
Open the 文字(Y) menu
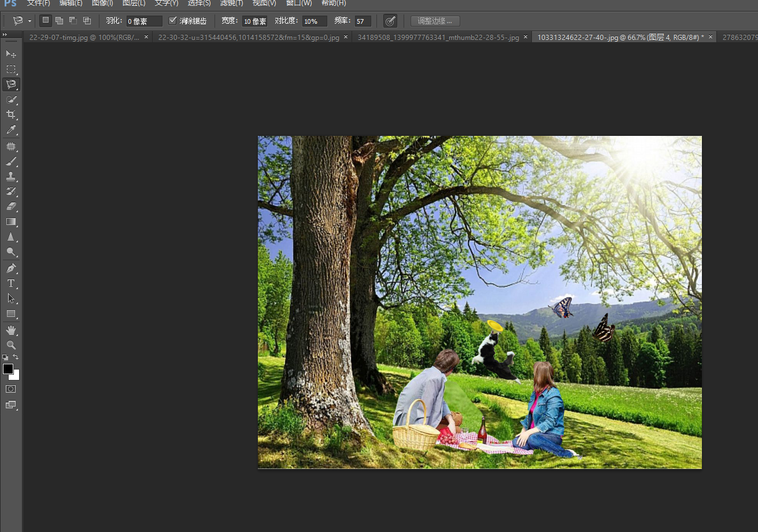pos(167,3)
